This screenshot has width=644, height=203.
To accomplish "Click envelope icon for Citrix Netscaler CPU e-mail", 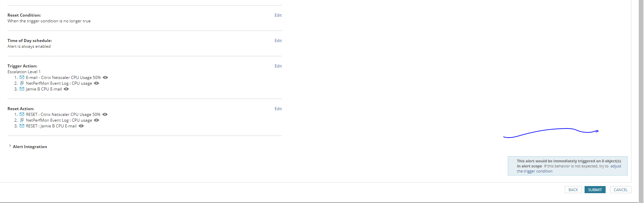I will point(22,77).
